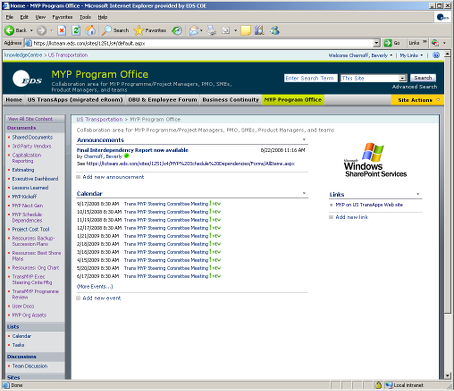This screenshot has height=391, width=454.
Task: Open Final Interdependency Report announcement
Action: pyautogui.click(x=132, y=150)
